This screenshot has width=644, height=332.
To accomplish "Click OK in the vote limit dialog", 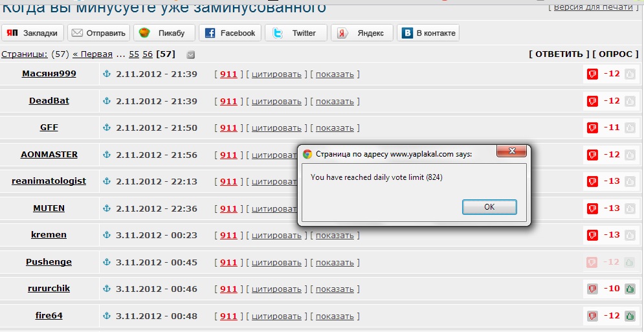I will tap(489, 207).
